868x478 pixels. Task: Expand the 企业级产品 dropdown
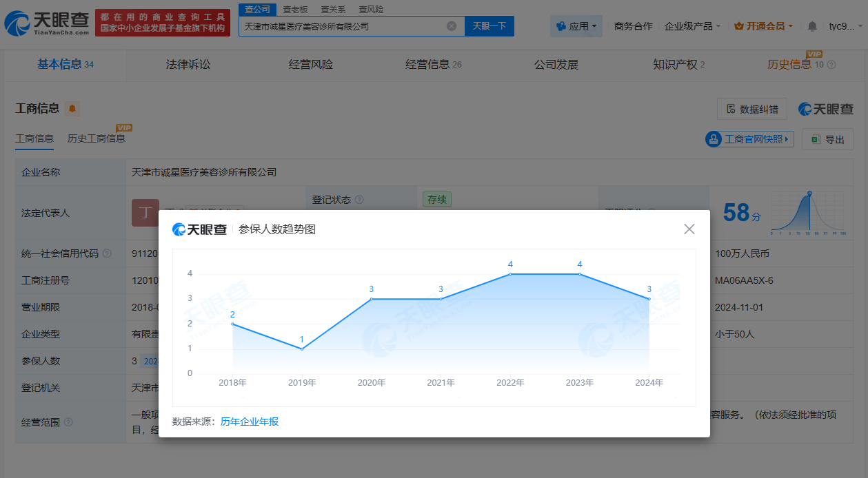(692, 26)
